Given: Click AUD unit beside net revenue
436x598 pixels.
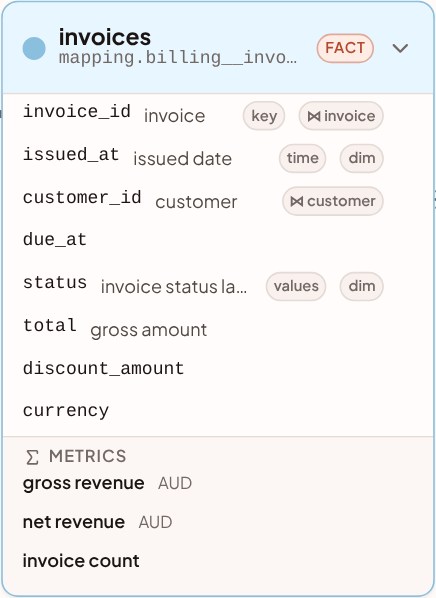Looking at the screenshot, I should click(x=155, y=522).
